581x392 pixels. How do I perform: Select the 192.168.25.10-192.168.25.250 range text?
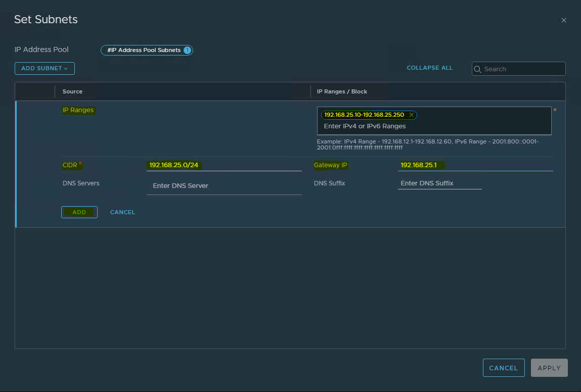[x=364, y=115]
